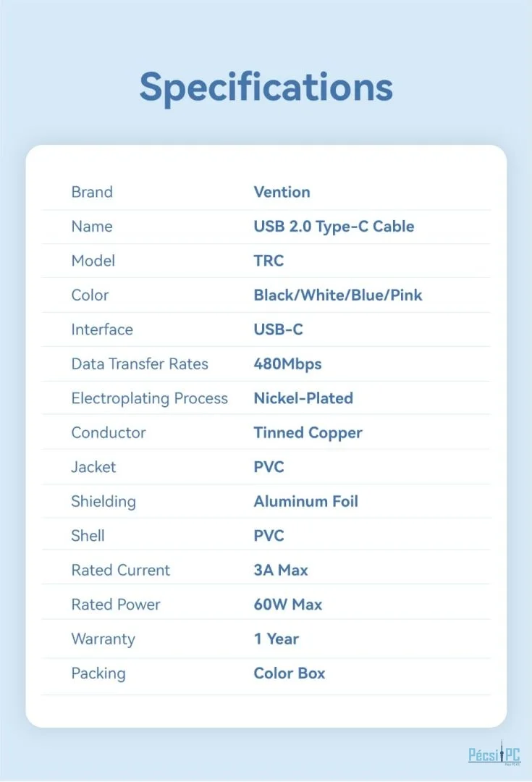Click the 480Mbps transfer rate value
Image resolution: width=532 pixels, height=782 pixels.
[287, 364]
